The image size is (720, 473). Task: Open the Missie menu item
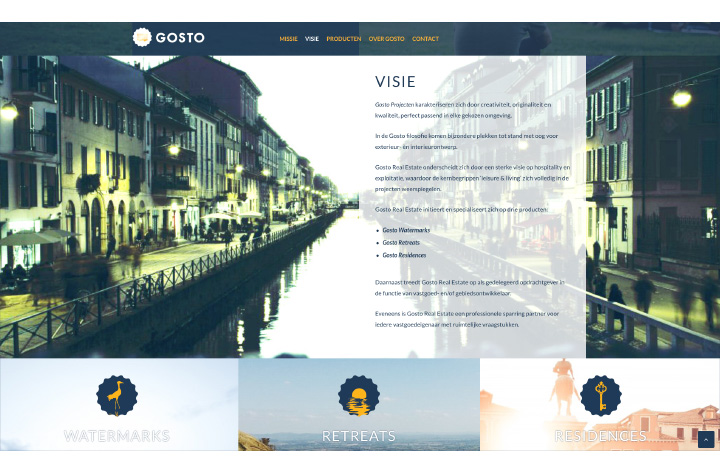(288, 39)
